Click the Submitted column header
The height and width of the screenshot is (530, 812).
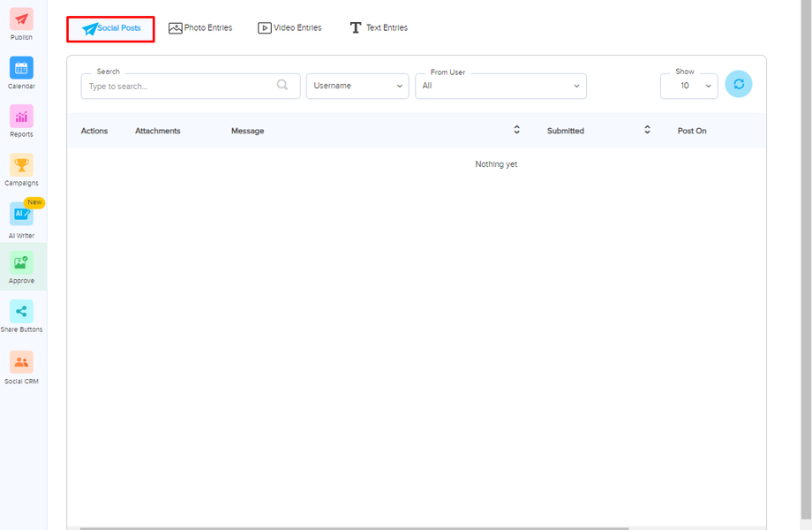coord(566,131)
